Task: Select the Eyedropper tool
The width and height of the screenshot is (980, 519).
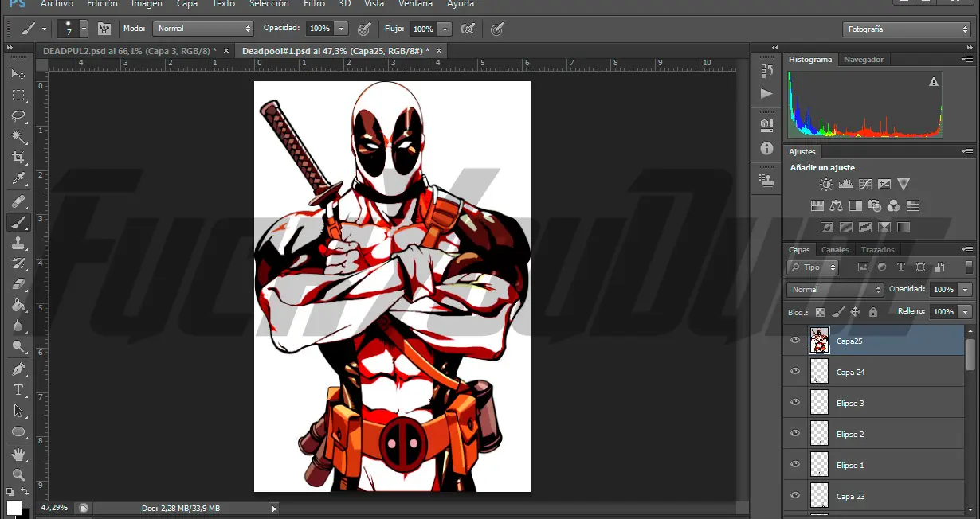Action: pyautogui.click(x=18, y=179)
